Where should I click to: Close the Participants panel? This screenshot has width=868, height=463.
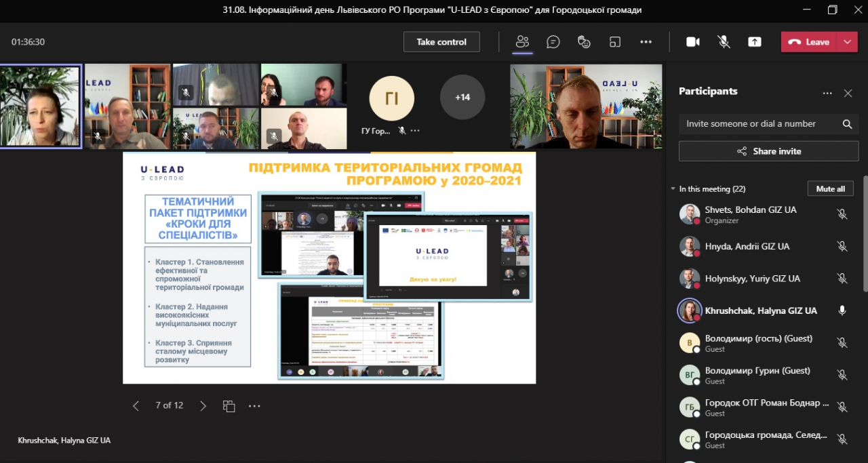tap(848, 93)
